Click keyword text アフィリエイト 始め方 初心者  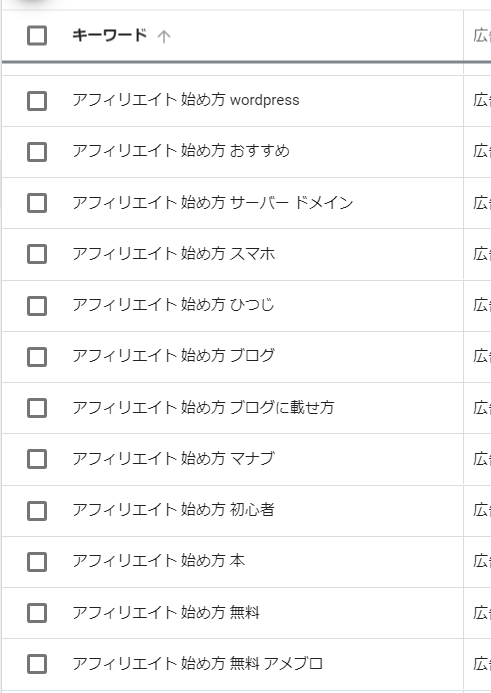pos(173,510)
